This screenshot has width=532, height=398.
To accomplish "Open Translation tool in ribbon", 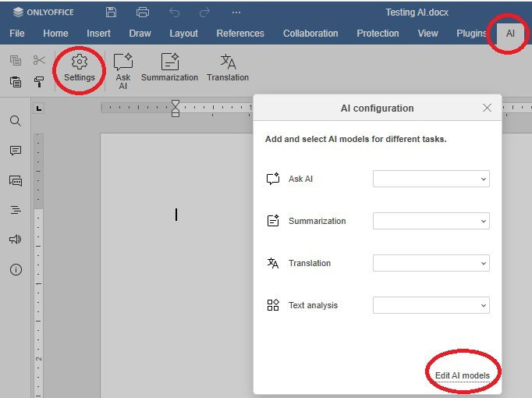I will (x=228, y=68).
